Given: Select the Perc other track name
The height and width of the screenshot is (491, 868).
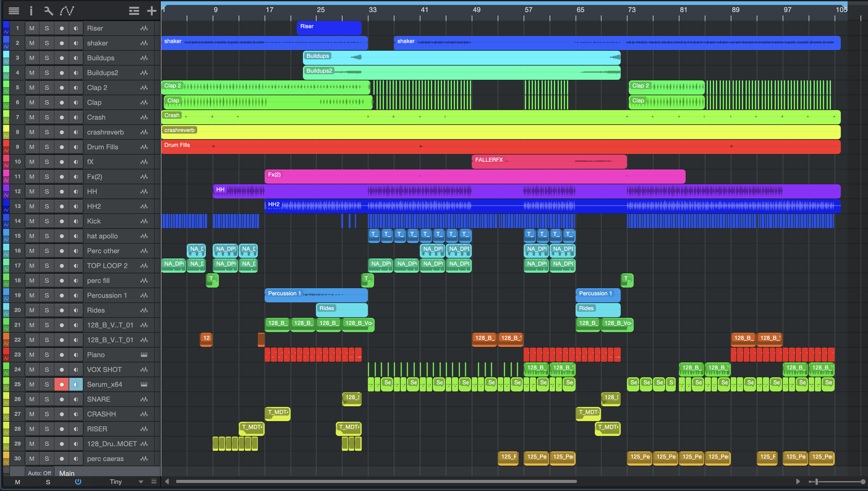Looking at the screenshot, I should point(103,251).
